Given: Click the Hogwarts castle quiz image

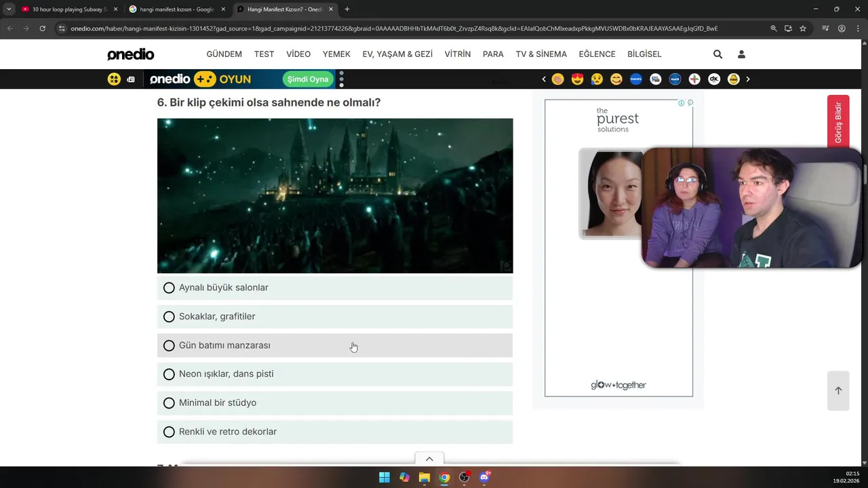Looking at the screenshot, I should click(x=335, y=196).
